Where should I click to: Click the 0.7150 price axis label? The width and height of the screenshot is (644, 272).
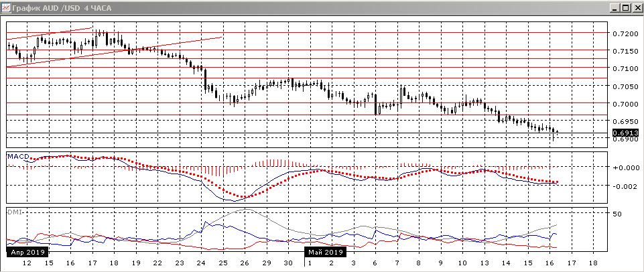point(625,52)
